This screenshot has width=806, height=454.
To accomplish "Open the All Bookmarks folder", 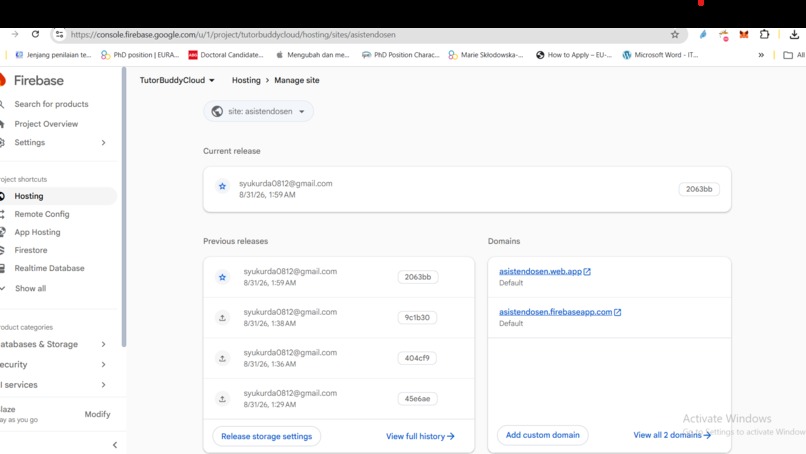I will [793, 55].
